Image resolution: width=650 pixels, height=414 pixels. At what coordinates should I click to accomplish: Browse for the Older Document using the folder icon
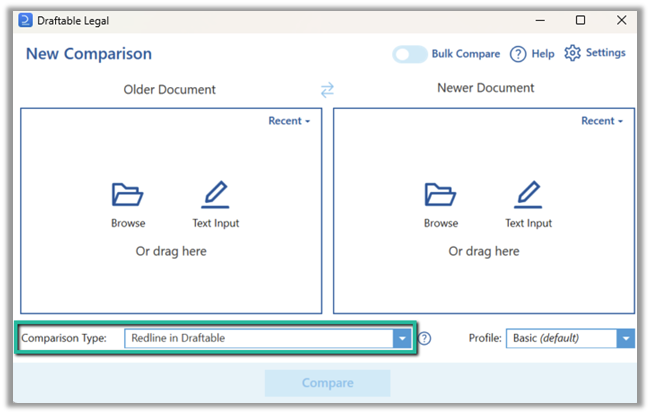(x=128, y=194)
